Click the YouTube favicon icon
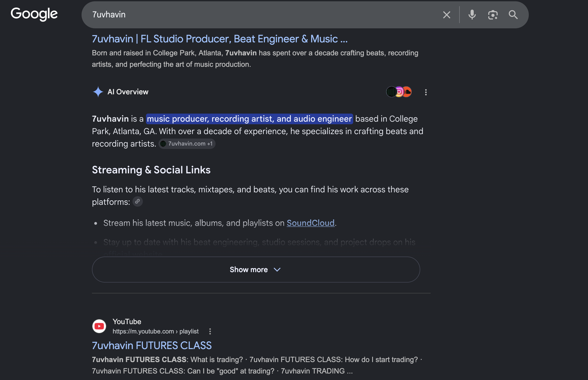This screenshot has width=588, height=380. (x=99, y=326)
